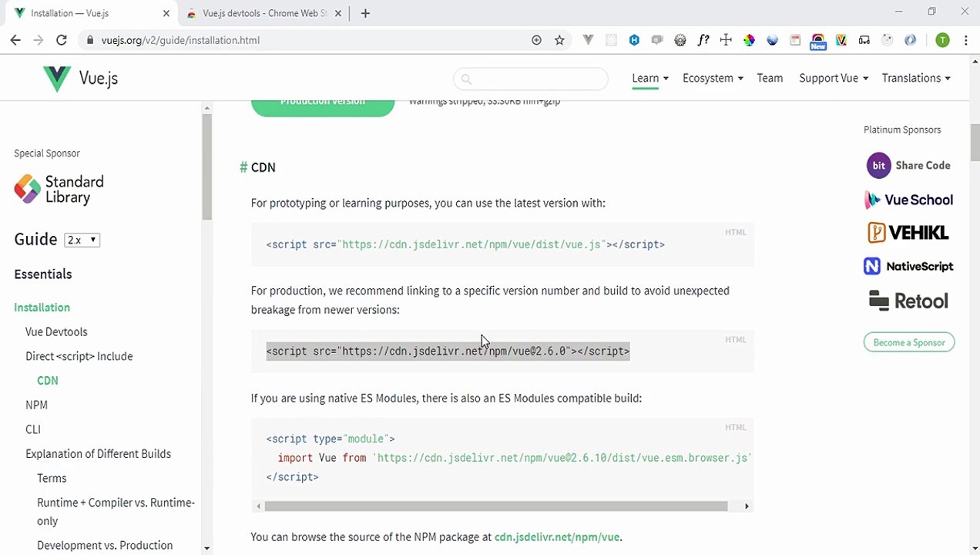980x555 pixels.
Task: Open the Support Vue dropdown menu
Action: tap(834, 78)
